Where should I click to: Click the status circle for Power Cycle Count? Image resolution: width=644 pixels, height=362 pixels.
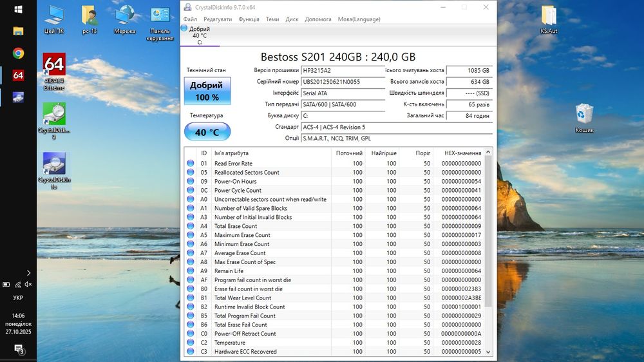point(190,190)
